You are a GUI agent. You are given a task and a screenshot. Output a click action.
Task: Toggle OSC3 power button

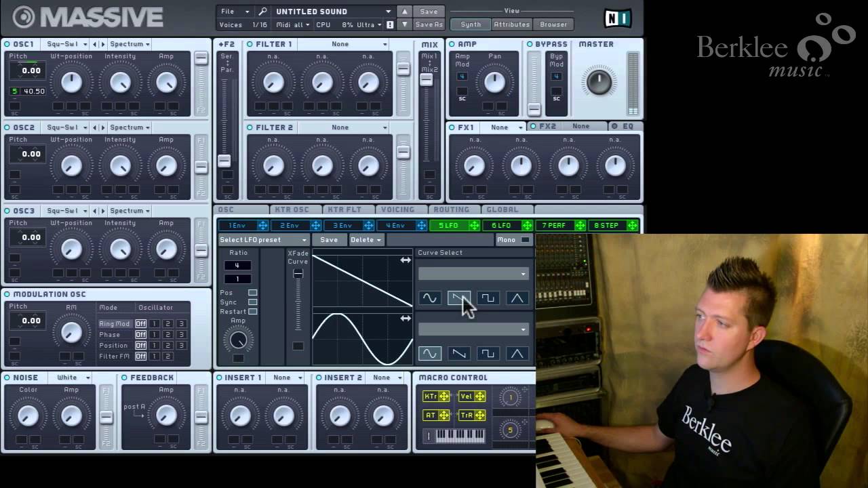click(7, 211)
